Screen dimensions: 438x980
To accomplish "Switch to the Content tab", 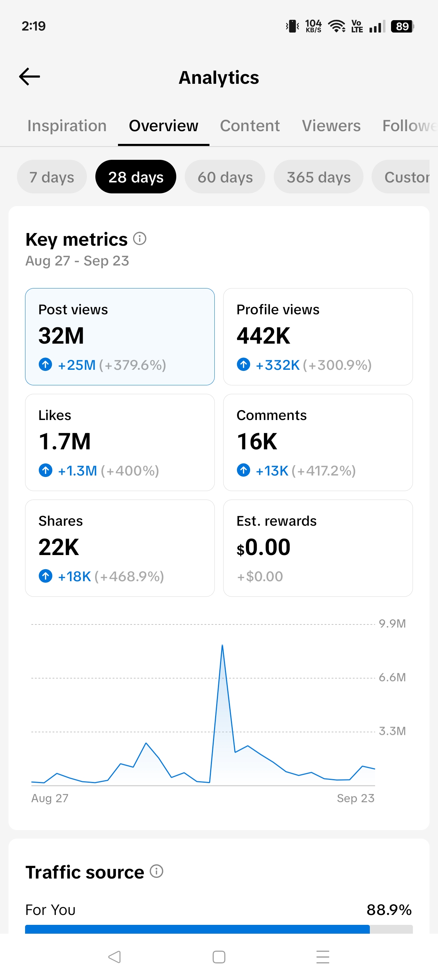I will 250,126.
